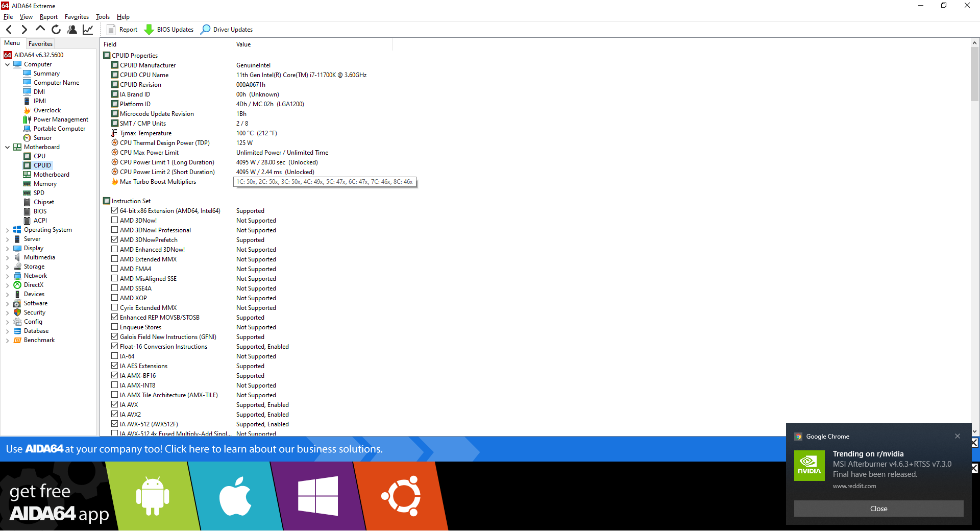Viewport: 980px width, 531px height.
Task: Select the Sensor item icon
Action: (27, 138)
